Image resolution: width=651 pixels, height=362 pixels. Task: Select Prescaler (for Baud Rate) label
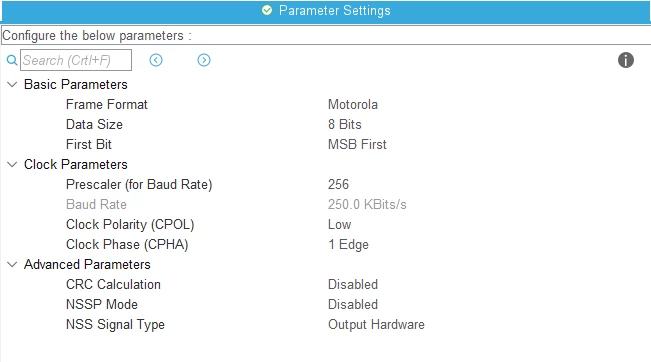139,184
